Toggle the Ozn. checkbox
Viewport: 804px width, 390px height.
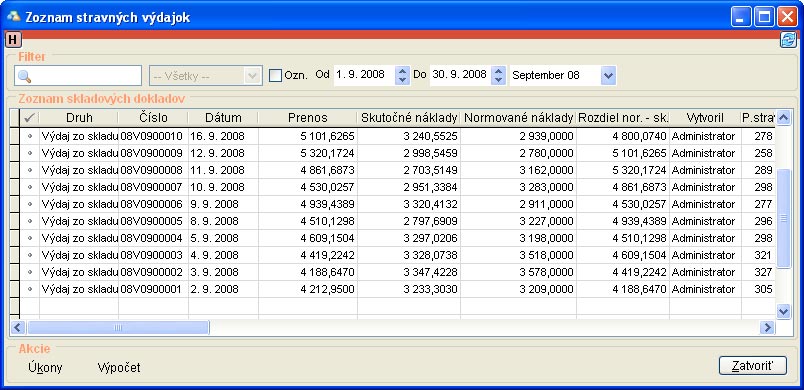[x=275, y=76]
